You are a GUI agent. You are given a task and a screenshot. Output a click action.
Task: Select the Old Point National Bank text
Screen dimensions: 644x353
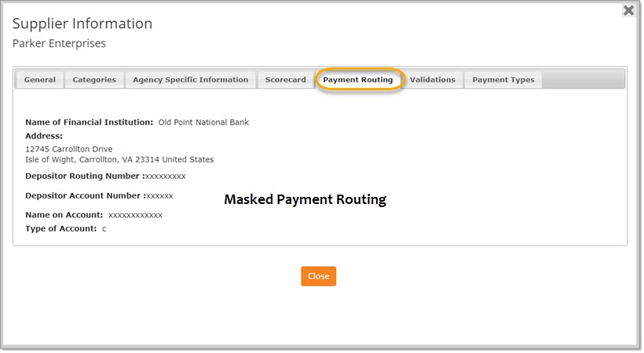tap(203, 122)
